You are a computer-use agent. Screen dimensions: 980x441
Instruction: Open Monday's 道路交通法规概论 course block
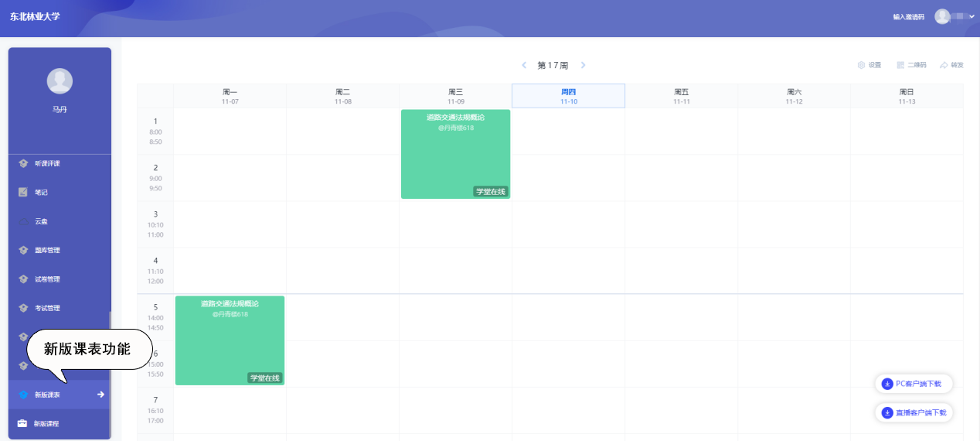pos(230,340)
